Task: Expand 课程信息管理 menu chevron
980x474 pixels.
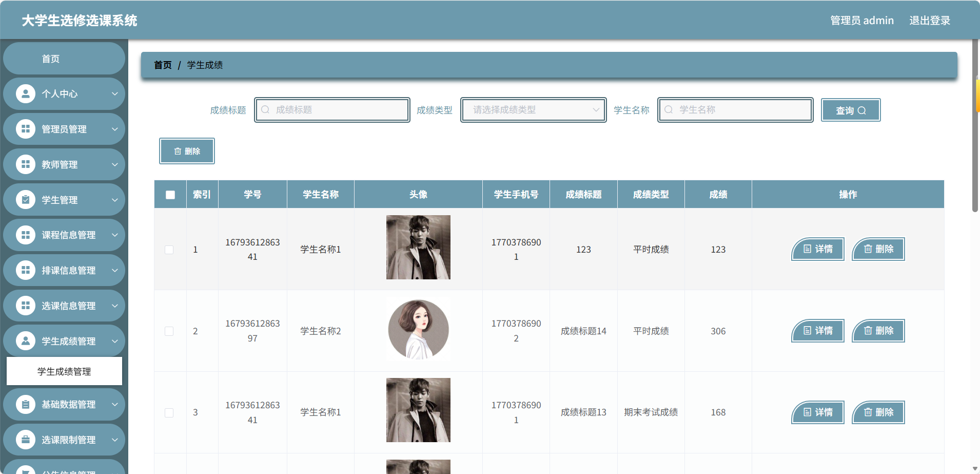Action: click(x=115, y=235)
